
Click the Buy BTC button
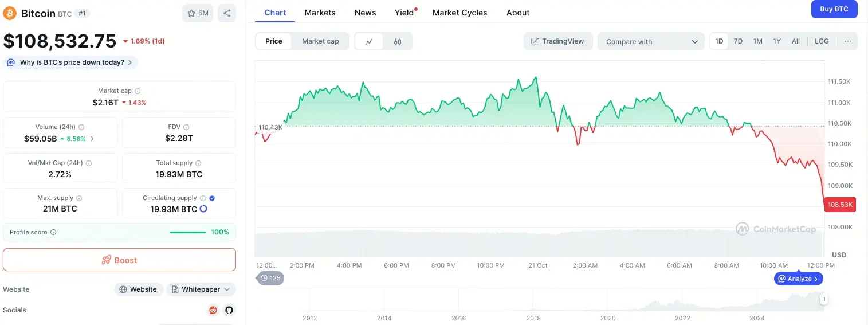[834, 9]
